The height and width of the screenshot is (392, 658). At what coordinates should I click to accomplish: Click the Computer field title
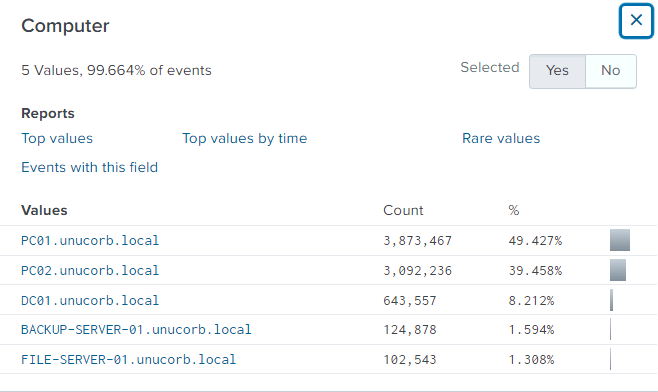(65, 26)
